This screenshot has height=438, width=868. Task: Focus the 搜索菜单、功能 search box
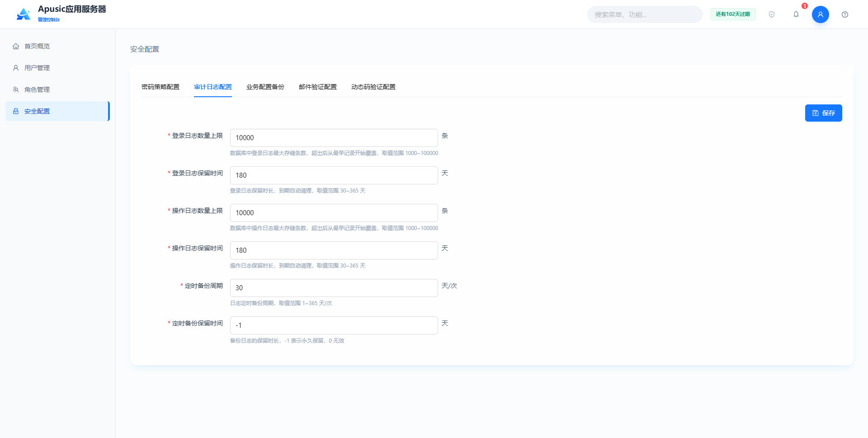(x=645, y=14)
